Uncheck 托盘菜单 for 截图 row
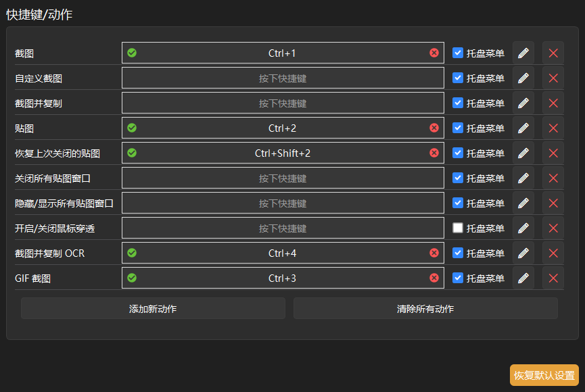The width and height of the screenshot is (585, 392). click(458, 53)
